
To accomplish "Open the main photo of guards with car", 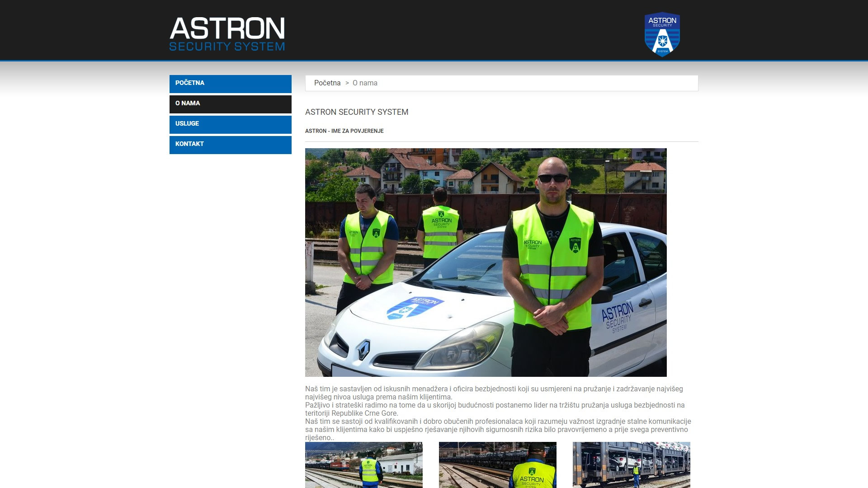I will [x=486, y=263].
